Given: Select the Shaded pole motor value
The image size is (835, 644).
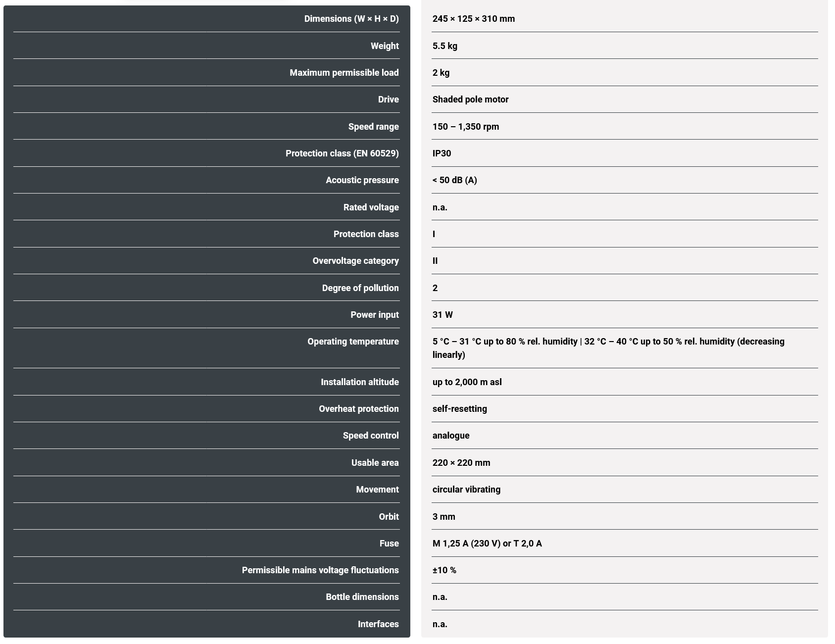Looking at the screenshot, I should coord(470,99).
